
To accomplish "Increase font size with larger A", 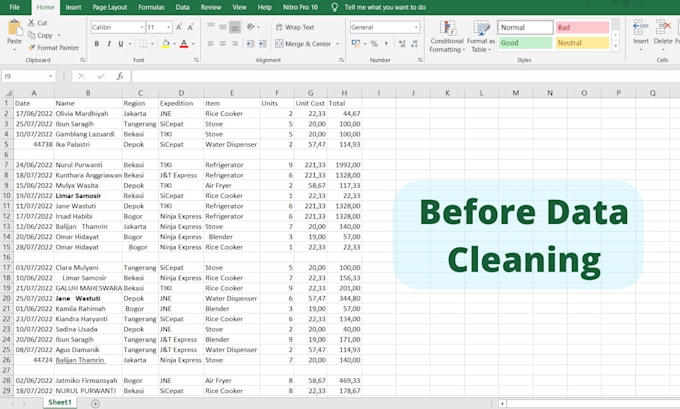I will coord(179,27).
